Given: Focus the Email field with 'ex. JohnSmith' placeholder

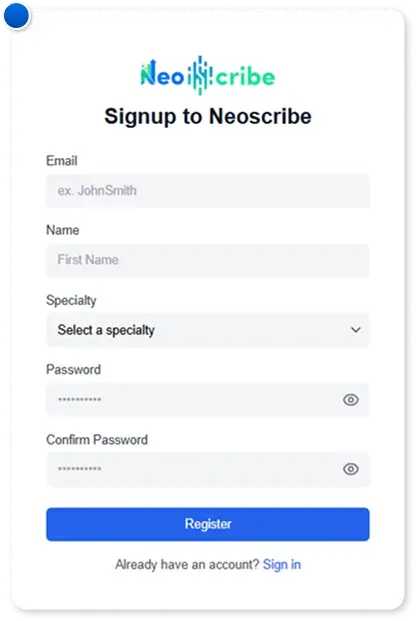Looking at the screenshot, I should click(x=208, y=191).
